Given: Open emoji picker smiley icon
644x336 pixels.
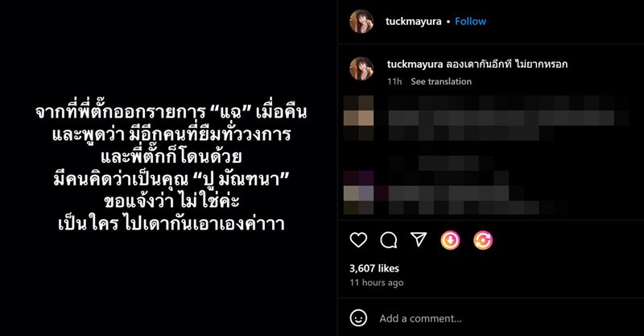Looking at the screenshot, I should click(358, 318).
